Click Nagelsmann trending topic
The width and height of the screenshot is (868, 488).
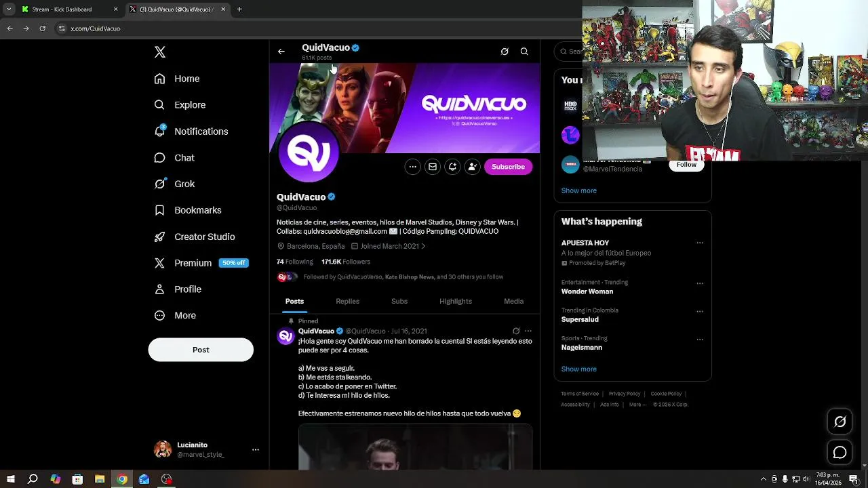(x=582, y=348)
